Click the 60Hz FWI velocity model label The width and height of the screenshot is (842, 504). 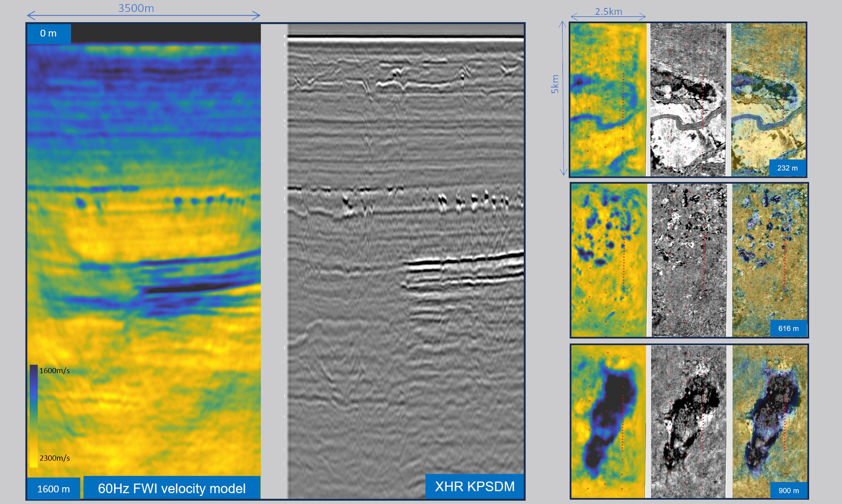pyautogui.click(x=171, y=488)
